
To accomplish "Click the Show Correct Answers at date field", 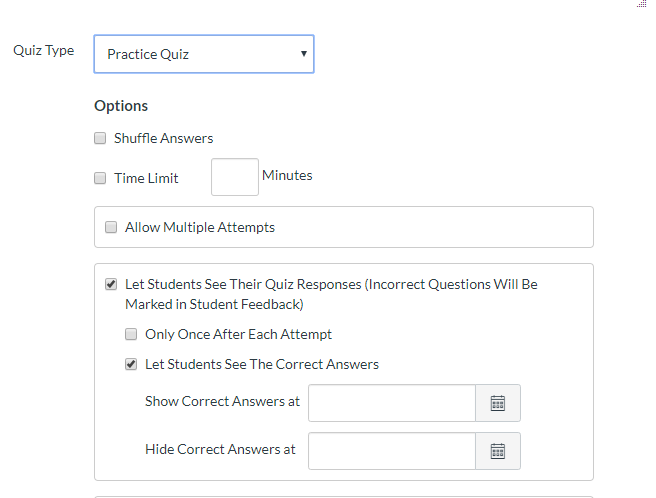I will 391,403.
